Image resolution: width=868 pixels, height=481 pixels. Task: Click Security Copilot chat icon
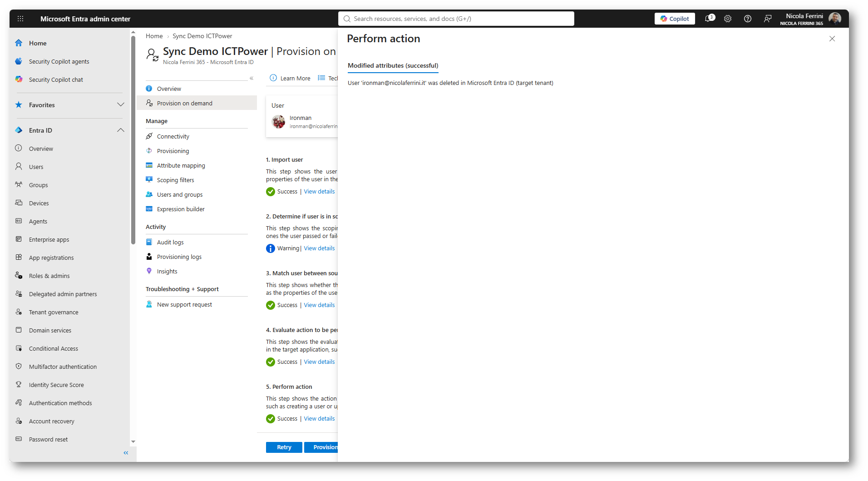point(19,79)
